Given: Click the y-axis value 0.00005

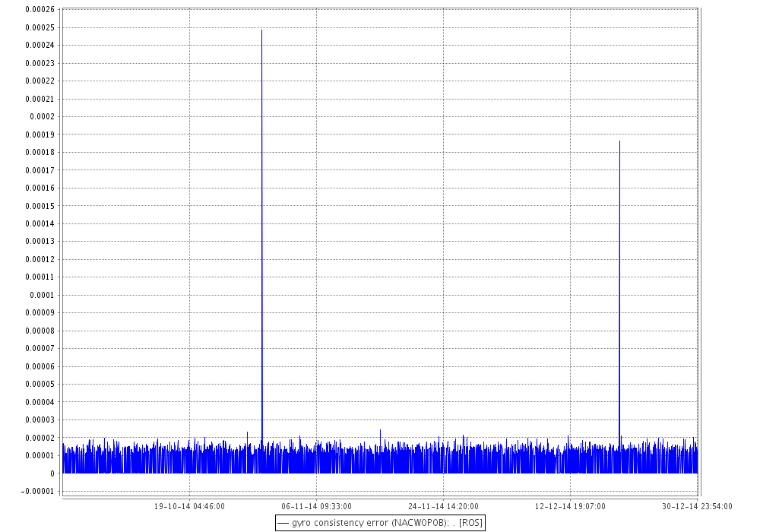Looking at the screenshot, I should [40, 385].
